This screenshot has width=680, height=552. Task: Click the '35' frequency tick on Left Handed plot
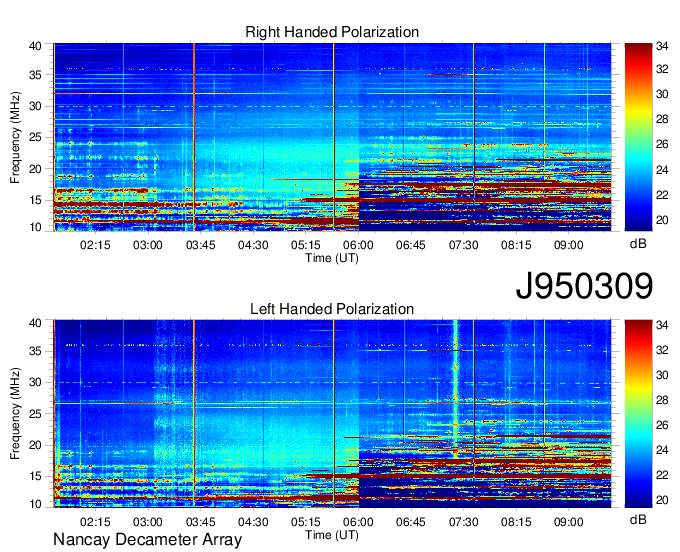click(35, 351)
